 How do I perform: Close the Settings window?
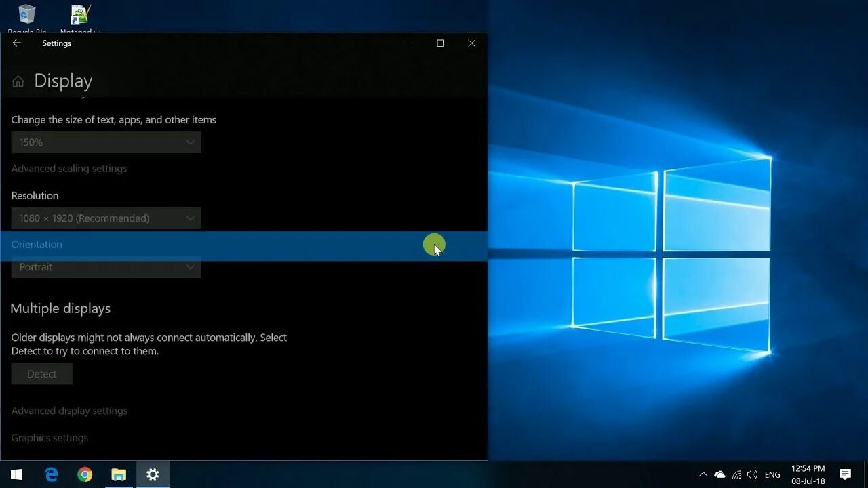pos(471,43)
